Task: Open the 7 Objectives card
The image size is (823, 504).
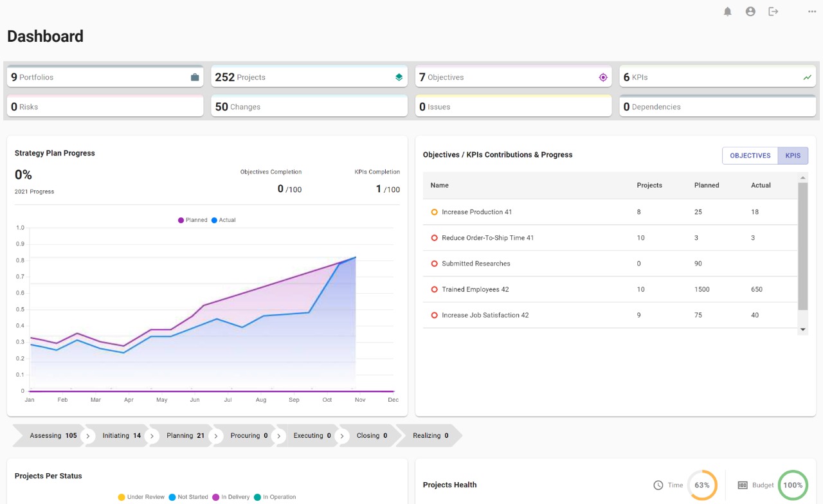Action: tap(513, 76)
